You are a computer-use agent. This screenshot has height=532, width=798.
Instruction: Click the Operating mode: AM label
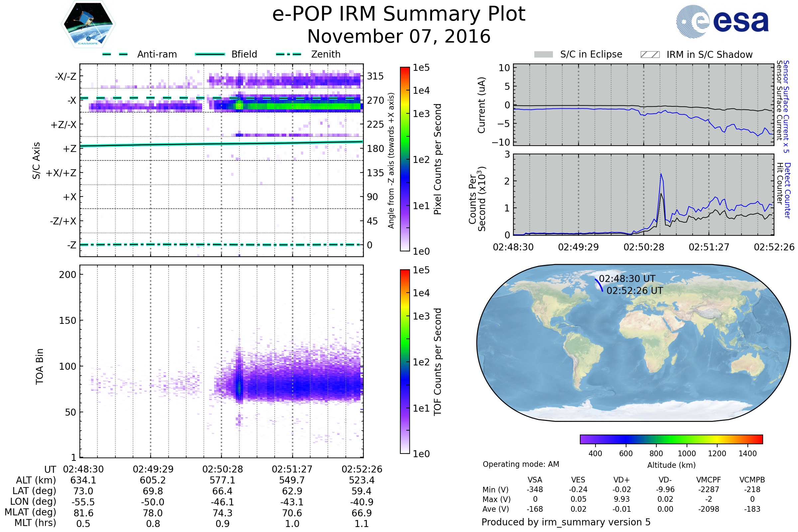tap(521, 464)
